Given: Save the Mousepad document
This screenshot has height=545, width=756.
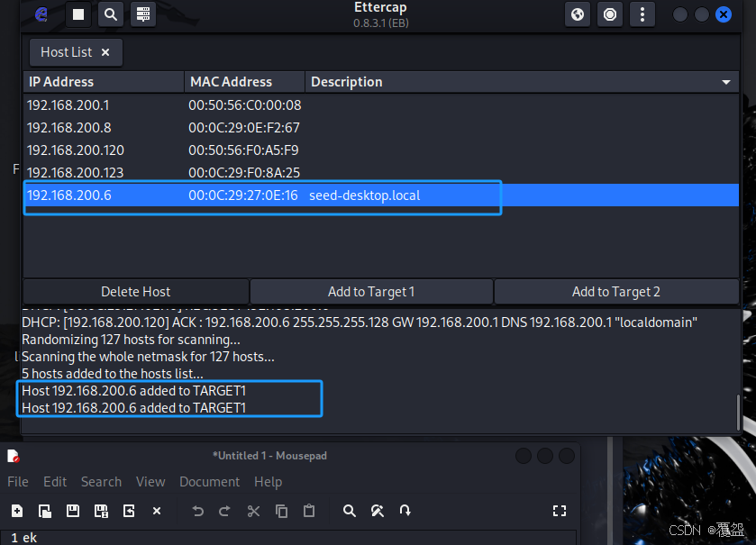Looking at the screenshot, I should 73,511.
